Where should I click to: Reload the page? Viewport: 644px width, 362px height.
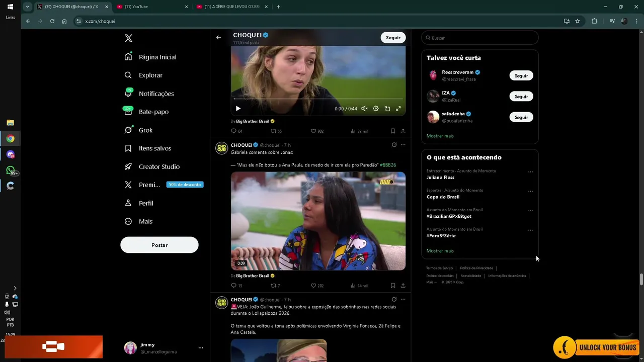[x=52, y=21]
